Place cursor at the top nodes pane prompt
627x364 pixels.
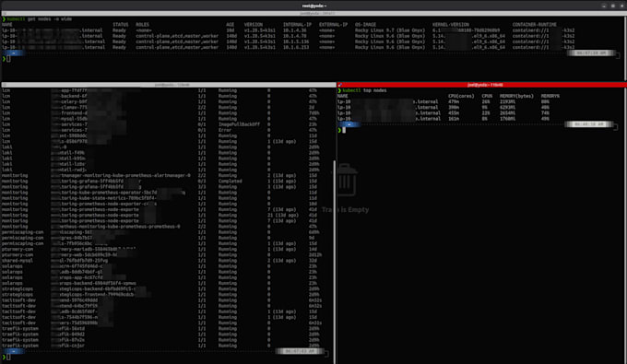click(344, 130)
